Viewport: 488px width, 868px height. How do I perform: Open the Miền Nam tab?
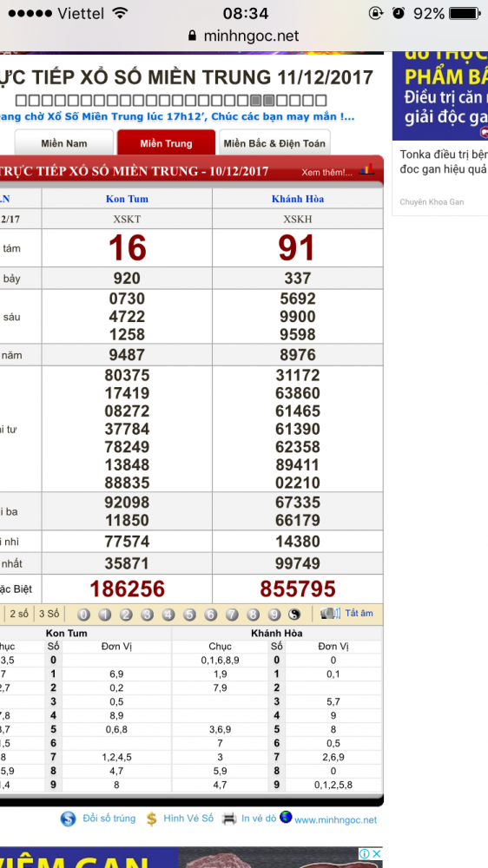point(64,143)
